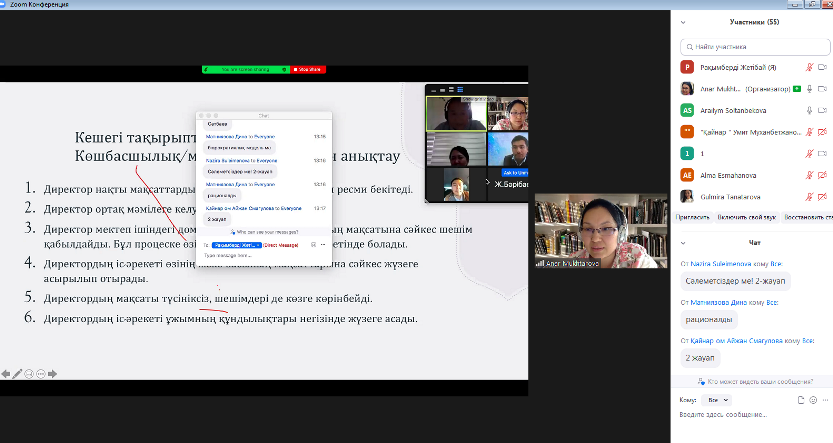Go to the previous slide arrow
Image resolution: width=833 pixels, height=443 pixels.
tap(6, 374)
